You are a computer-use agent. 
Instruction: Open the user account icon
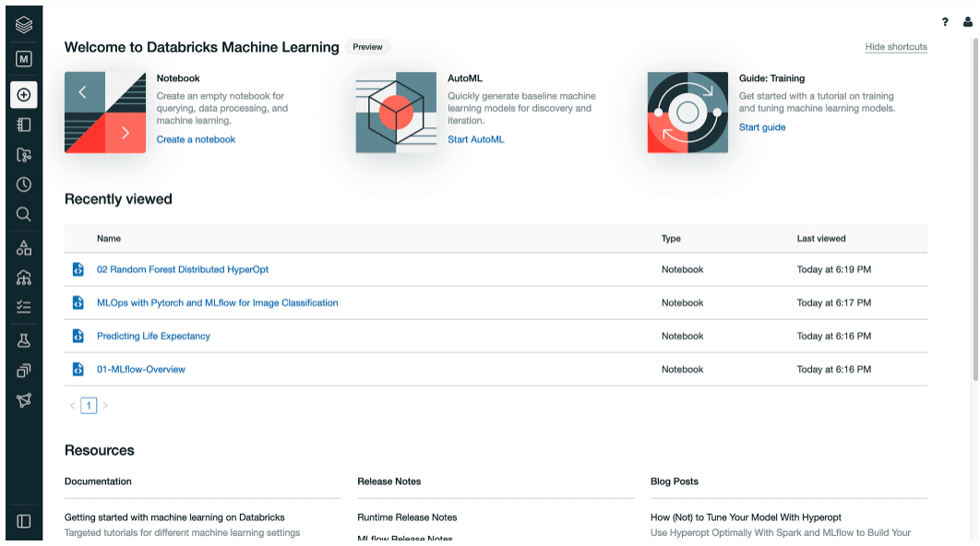967,22
